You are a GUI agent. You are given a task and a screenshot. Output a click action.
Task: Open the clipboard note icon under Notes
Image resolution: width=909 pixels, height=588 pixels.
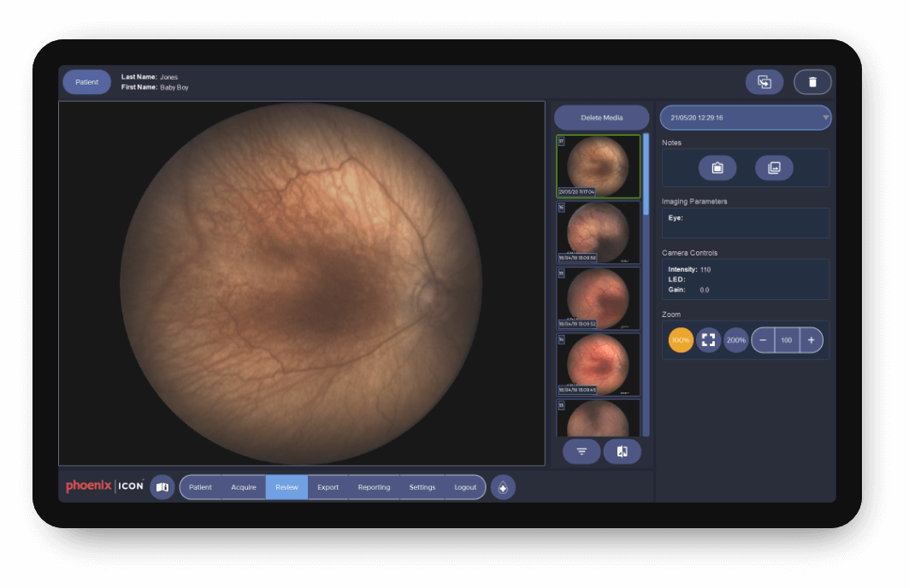(717, 168)
